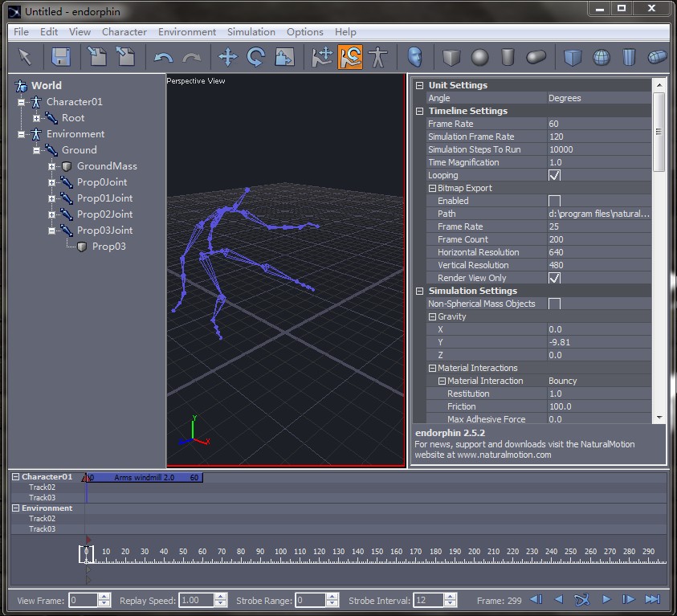677x616 pixels.
Task: Click the play forward button
Action: click(606, 600)
